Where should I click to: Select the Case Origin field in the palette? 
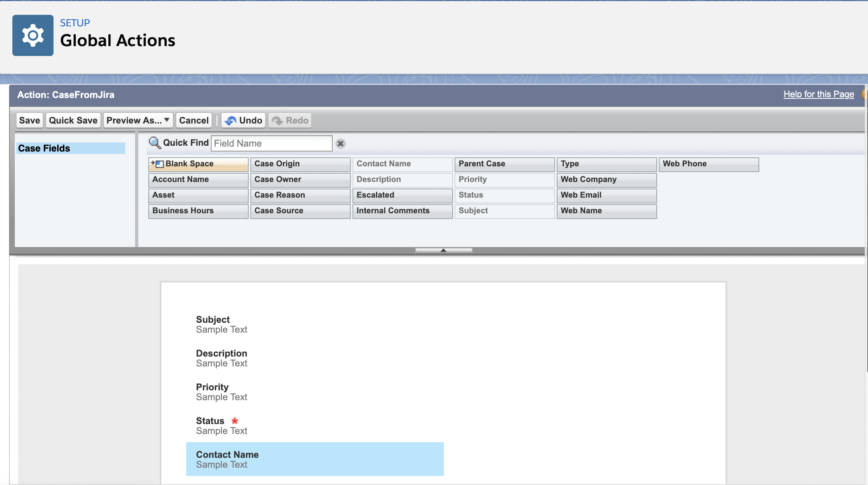tap(300, 164)
